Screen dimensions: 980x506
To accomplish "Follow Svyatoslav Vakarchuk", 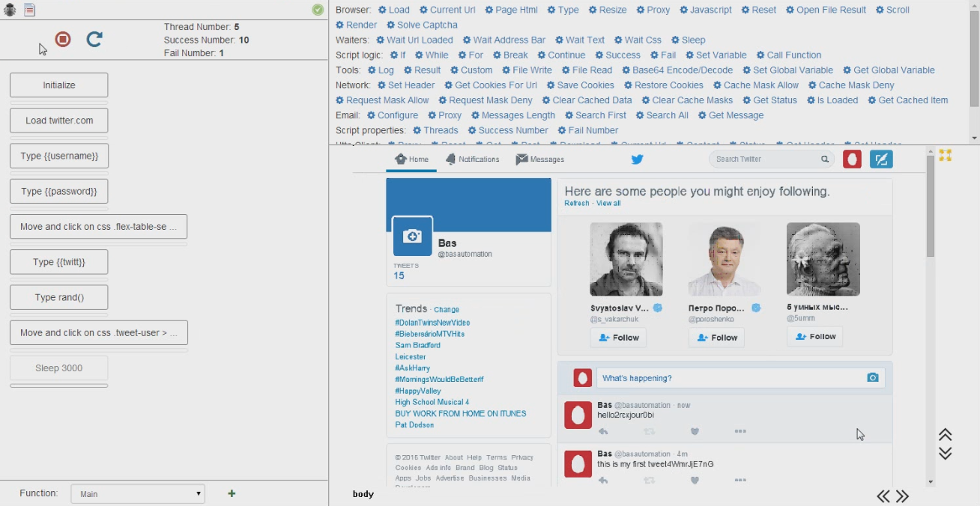I will tap(618, 338).
